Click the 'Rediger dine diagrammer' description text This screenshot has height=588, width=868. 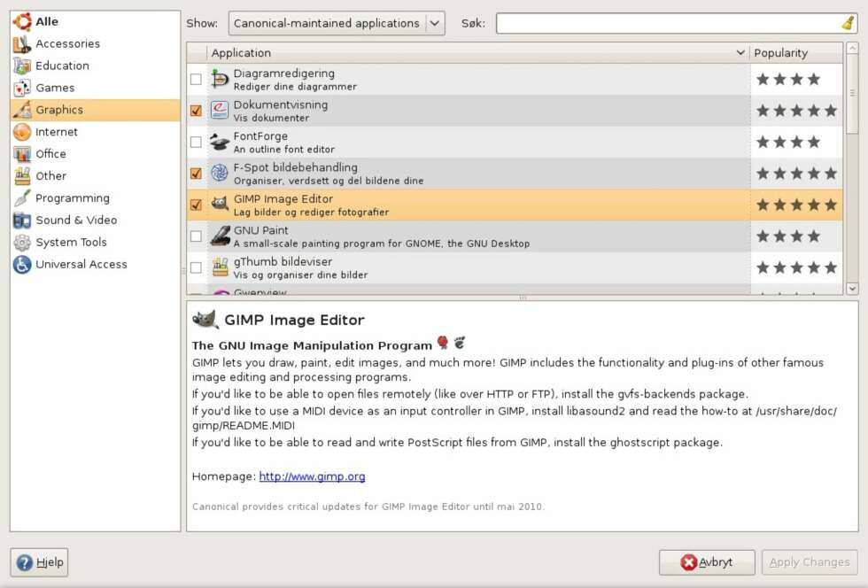tap(295, 87)
